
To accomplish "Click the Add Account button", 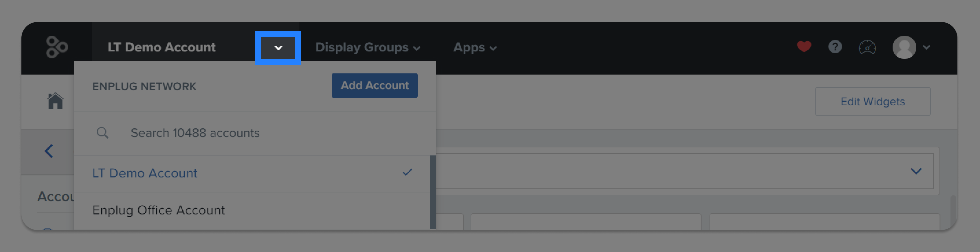I will (374, 85).
